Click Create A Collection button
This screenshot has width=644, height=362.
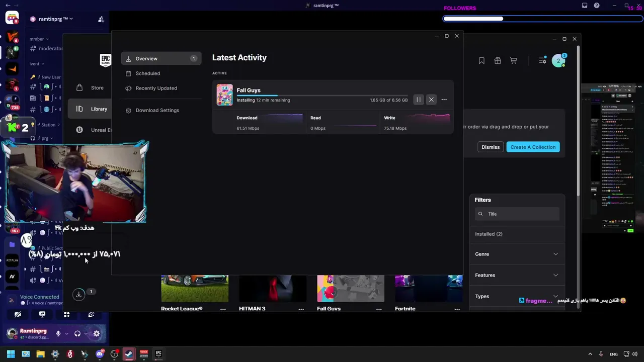point(533,147)
